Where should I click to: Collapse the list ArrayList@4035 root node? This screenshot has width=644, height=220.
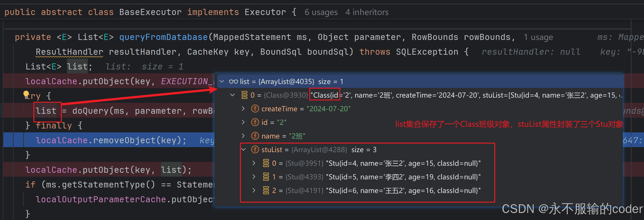222,82
